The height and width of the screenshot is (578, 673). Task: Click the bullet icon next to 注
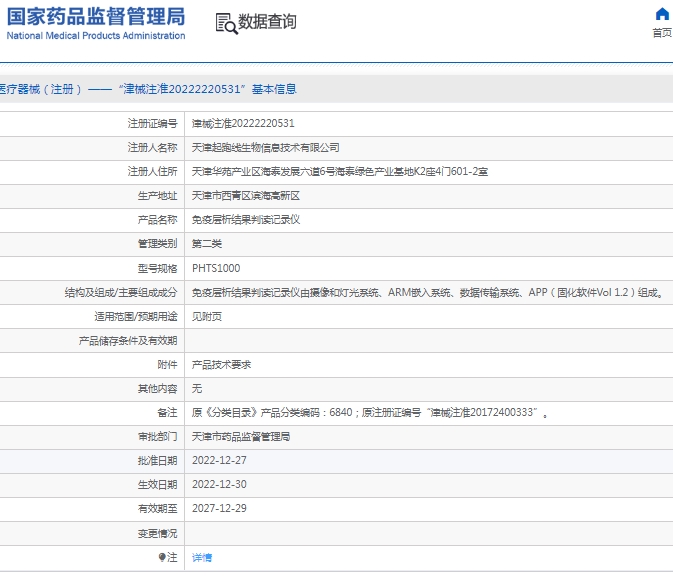click(x=162, y=557)
